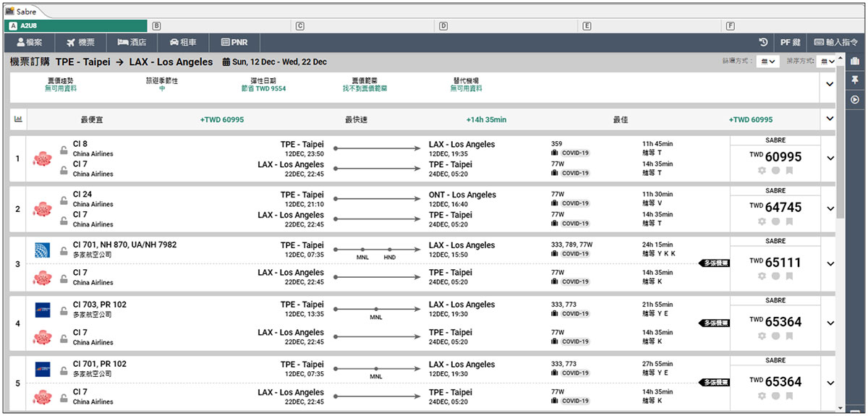Select the 最佳 best option
The height and width of the screenshot is (416, 868).
pyautogui.click(x=621, y=119)
